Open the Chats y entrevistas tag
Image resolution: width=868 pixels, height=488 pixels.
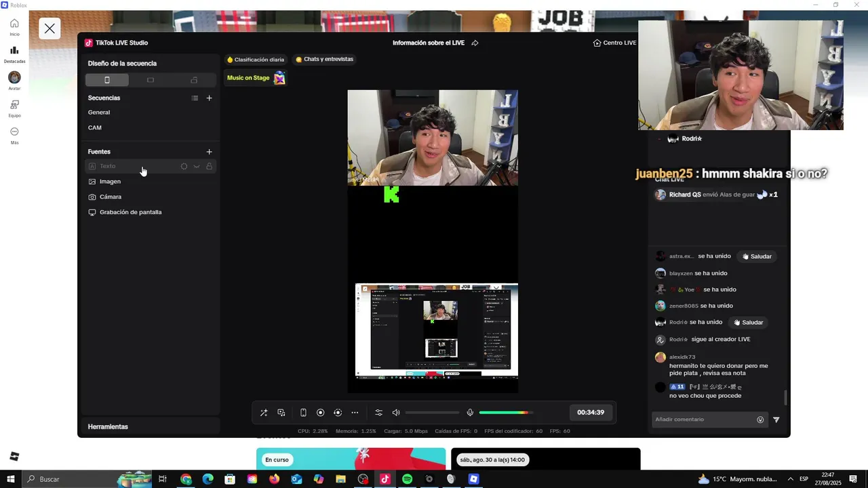(325, 59)
